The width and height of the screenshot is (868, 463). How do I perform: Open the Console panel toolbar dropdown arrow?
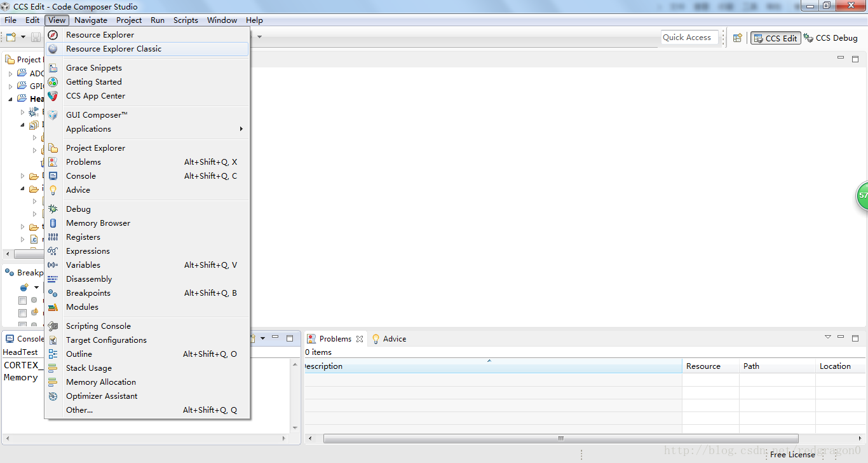(262, 338)
